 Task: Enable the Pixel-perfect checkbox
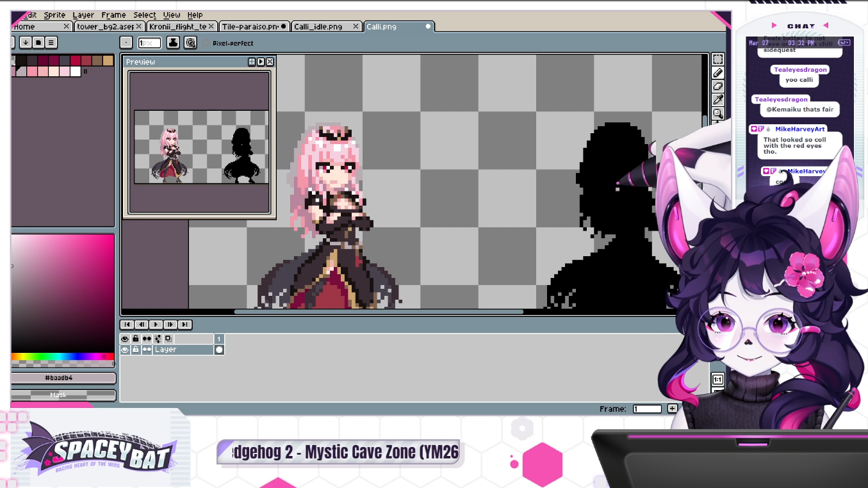[x=206, y=44]
